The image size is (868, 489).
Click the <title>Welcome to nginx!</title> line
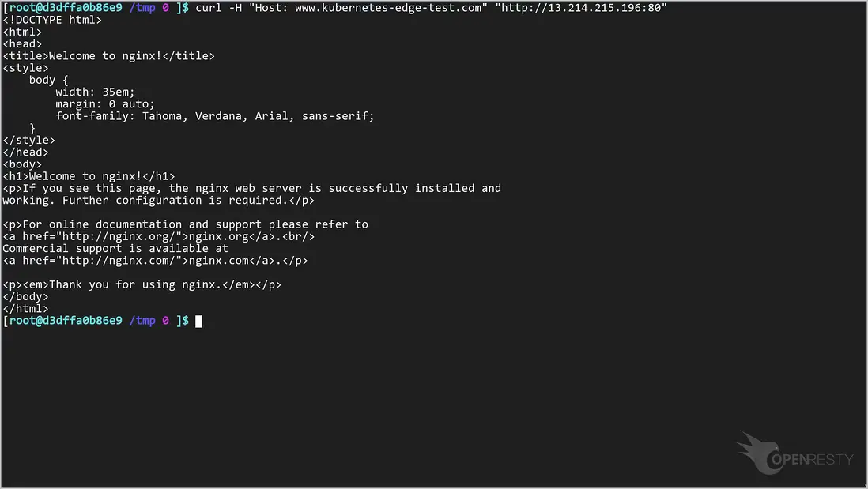108,56
